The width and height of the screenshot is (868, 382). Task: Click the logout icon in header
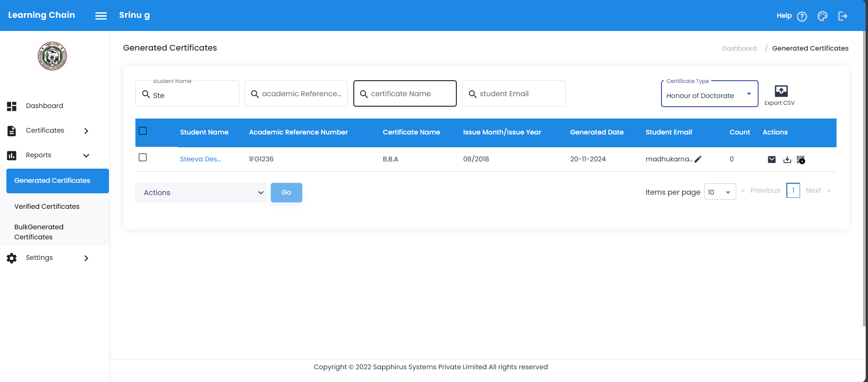(x=842, y=16)
